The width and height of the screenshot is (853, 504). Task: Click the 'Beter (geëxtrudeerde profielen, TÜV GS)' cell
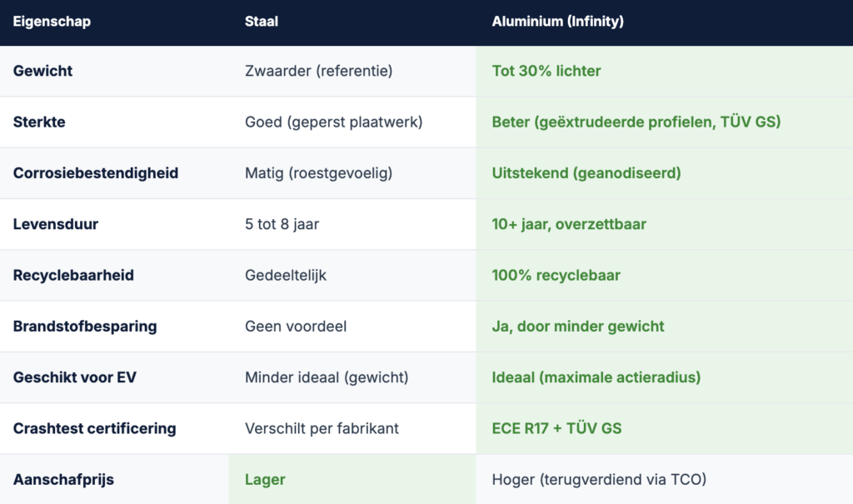coord(636,122)
